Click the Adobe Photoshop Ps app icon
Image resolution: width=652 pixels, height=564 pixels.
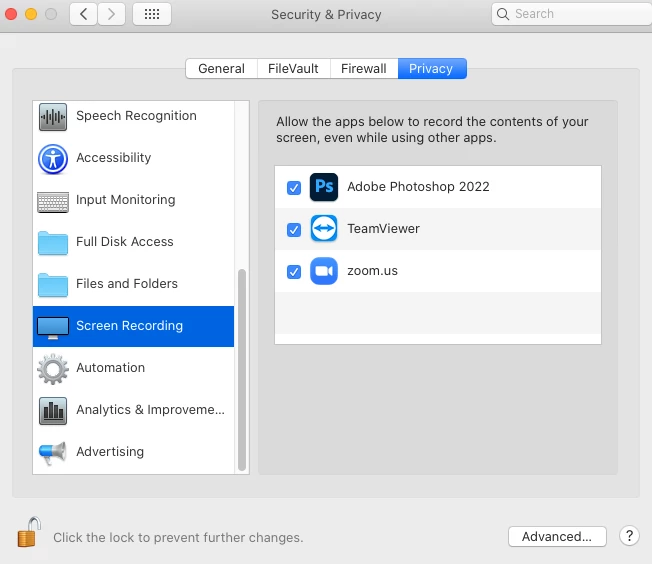coord(324,187)
